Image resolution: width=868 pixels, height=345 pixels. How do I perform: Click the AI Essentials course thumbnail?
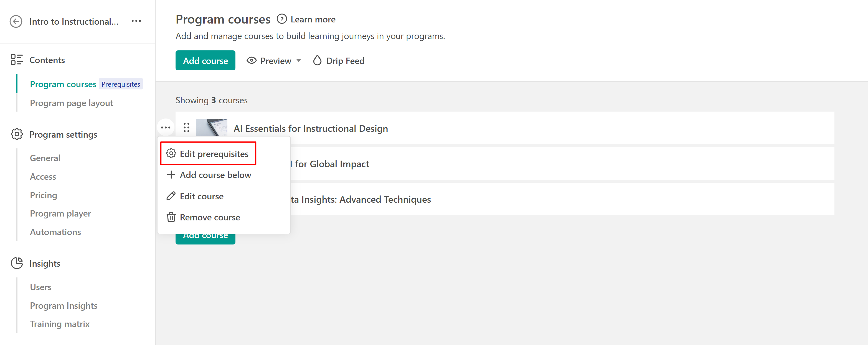pyautogui.click(x=212, y=128)
